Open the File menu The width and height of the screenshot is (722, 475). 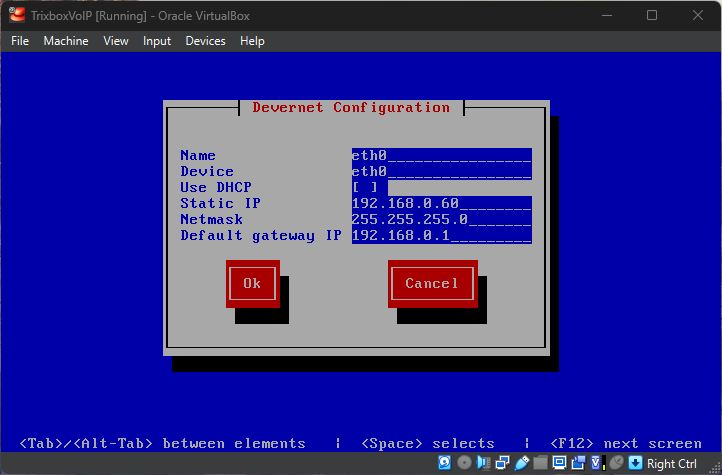[x=20, y=41]
